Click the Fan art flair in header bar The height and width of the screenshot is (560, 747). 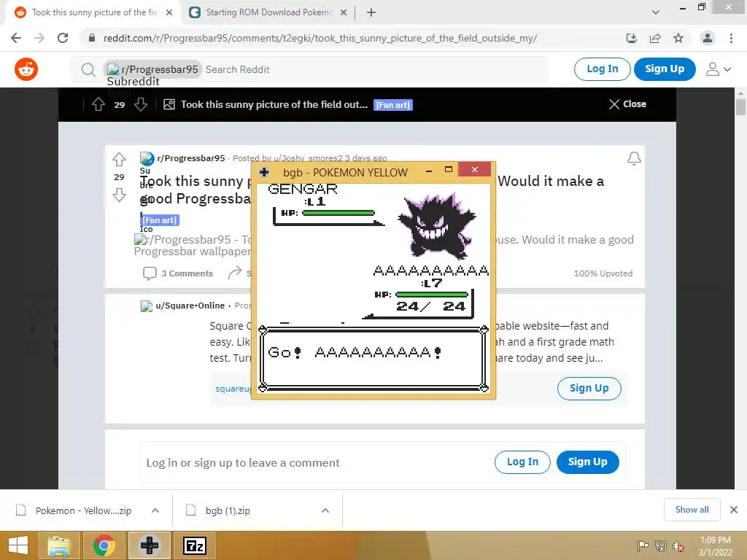393,105
